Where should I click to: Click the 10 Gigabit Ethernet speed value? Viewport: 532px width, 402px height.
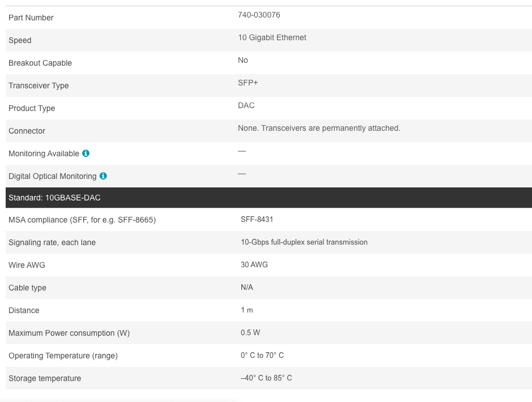click(272, 37)
